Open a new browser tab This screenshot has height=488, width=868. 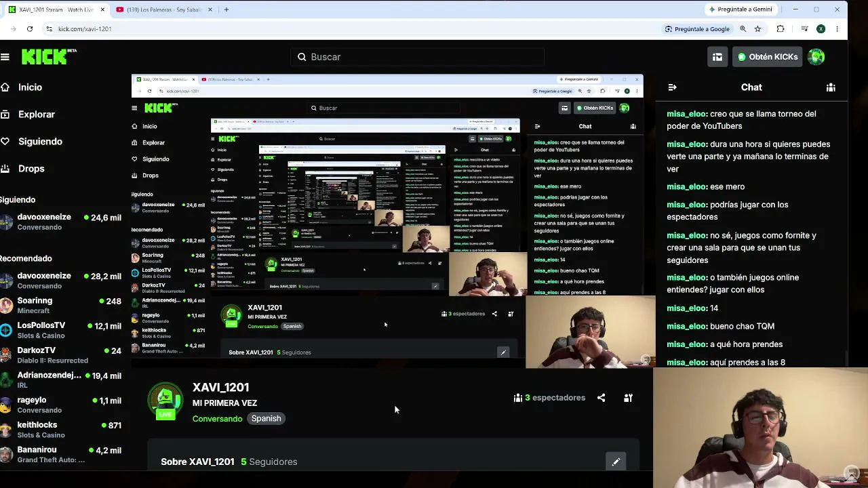tap(226, 9)
